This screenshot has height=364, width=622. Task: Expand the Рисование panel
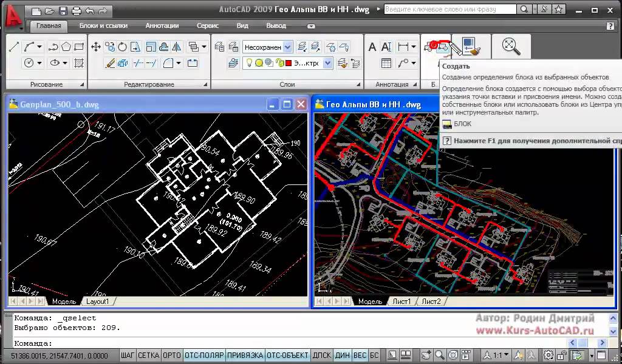(82, 85)
